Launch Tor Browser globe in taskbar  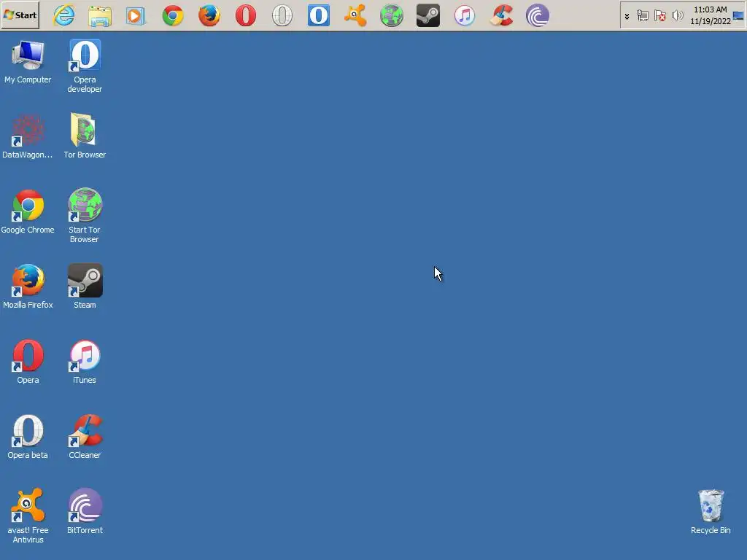click(x=392, y=16)
